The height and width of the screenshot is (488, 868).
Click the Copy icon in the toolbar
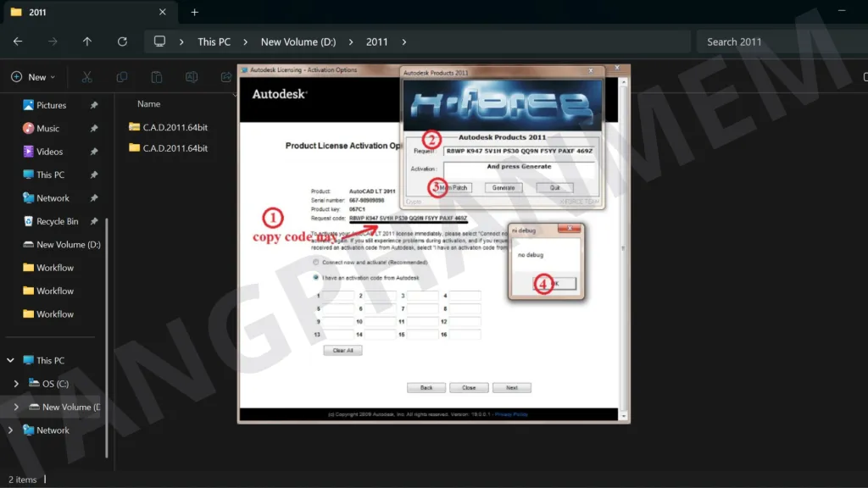point(122,77)
